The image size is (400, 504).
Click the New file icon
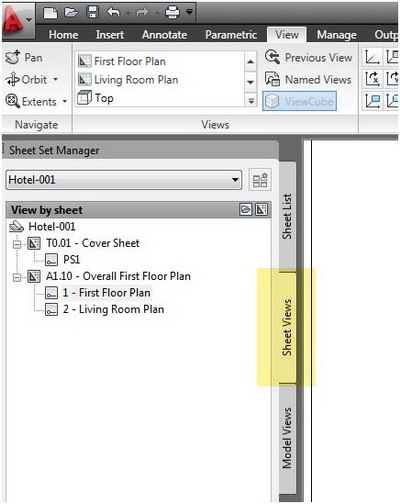coord(50,13)
